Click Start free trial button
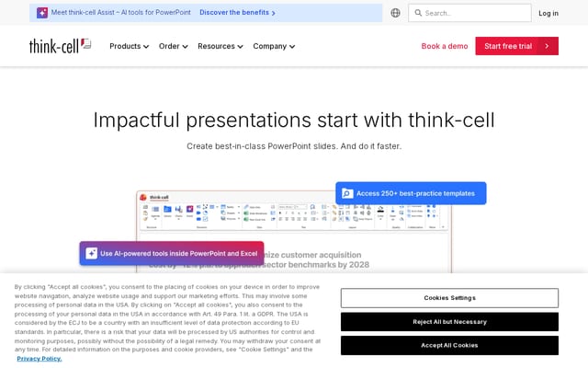The height and width of the screenshot is (368, 588). click(x=516, y=46)
